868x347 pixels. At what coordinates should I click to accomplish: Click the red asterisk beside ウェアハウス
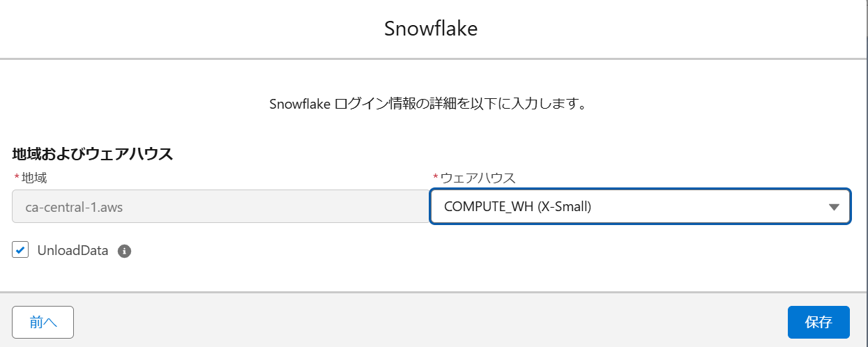(436, 178)
